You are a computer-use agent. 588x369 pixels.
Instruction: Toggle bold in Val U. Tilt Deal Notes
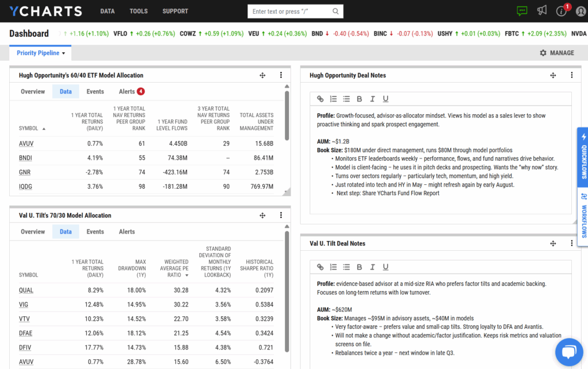(359, 267)
